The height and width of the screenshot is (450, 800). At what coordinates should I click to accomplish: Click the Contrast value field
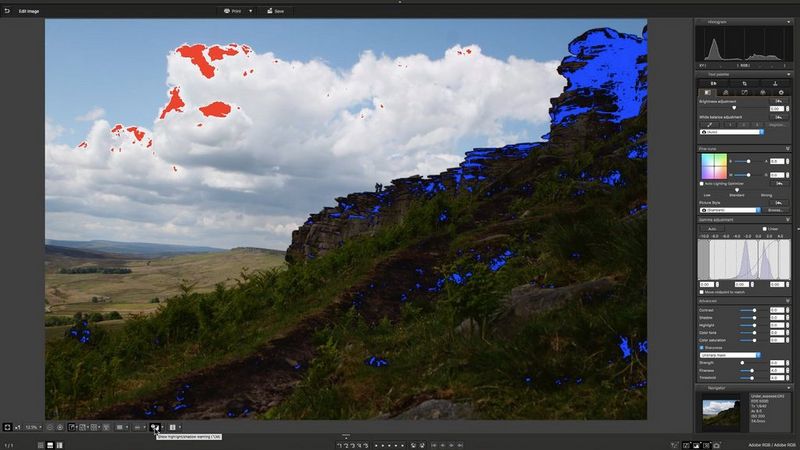[777, 310]
